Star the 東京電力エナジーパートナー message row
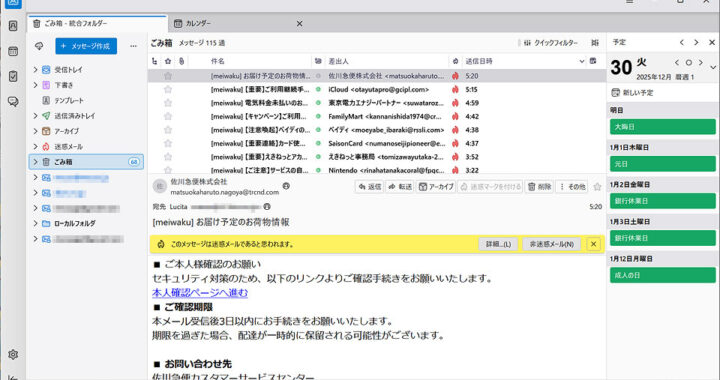Image resolution: width=720 pixels, height=380 pixels. (168, 103)
